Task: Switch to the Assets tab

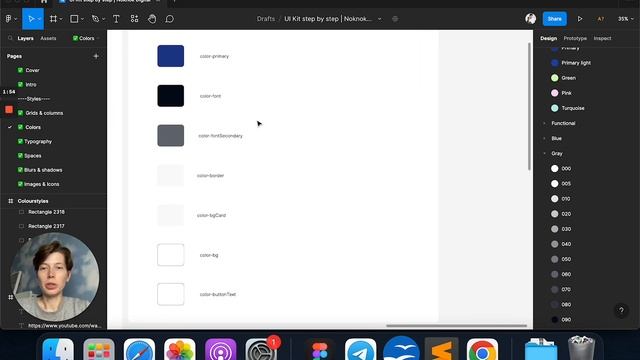Action: pyautogui.click(x=48, y=38)
